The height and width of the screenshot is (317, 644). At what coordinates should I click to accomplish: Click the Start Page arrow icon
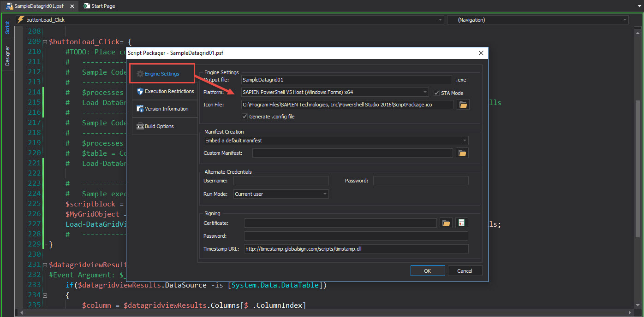click(x=87, y=6)
